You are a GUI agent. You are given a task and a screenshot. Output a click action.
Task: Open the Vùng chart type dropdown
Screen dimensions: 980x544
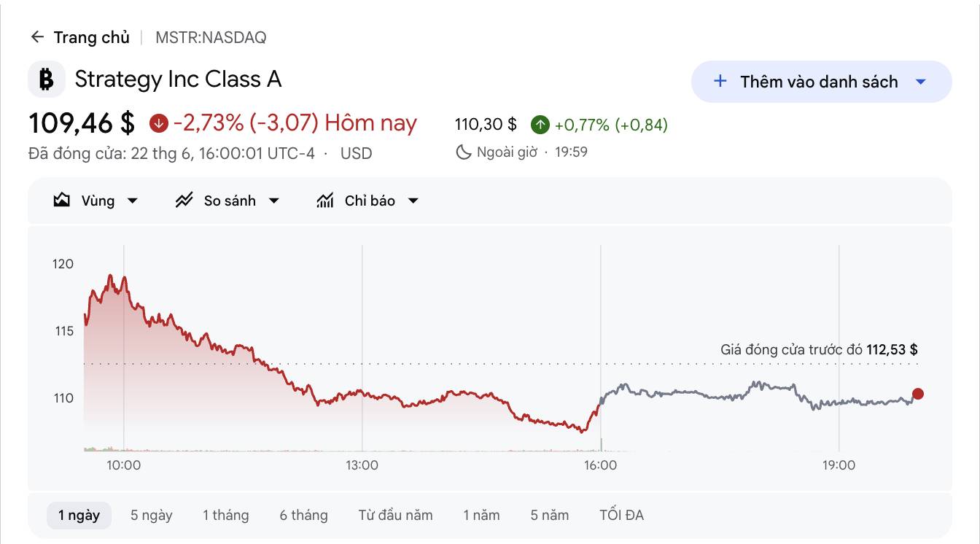(96, 201)
